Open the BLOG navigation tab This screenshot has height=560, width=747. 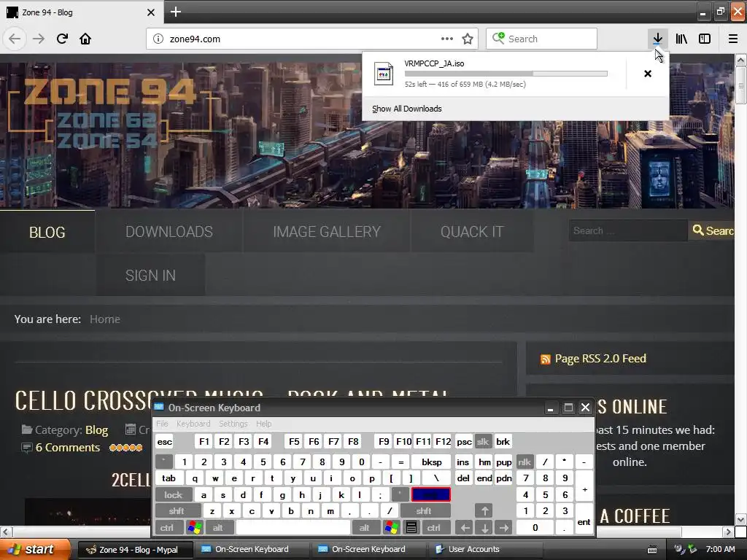point(47,232)
